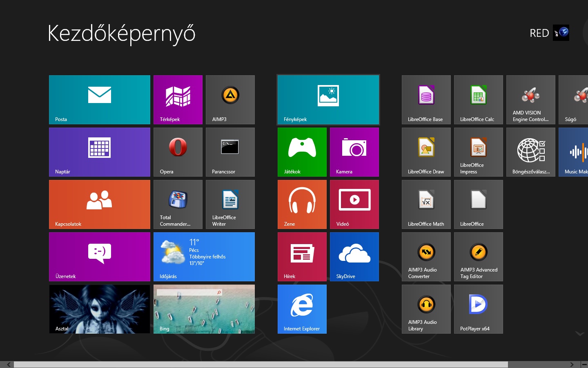Open the LibreOffice Base tile
588x368 pixels.
pos(426,100)
